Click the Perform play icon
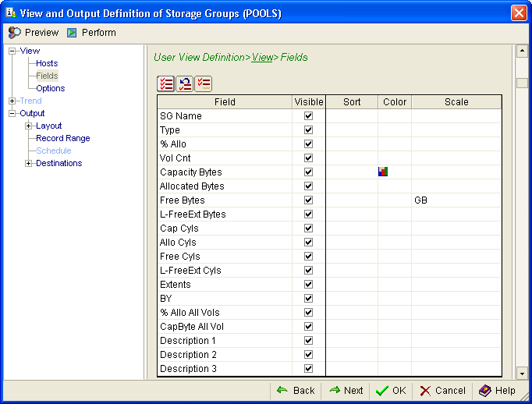Viewport: 532px width, 404px height. click(x=72, y=33)
